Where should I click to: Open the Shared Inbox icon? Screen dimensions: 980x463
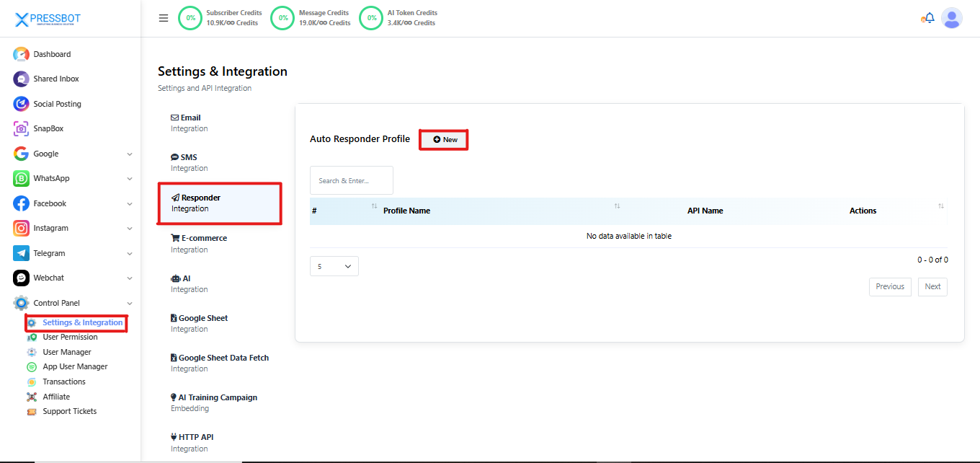[x=21, y=79]
